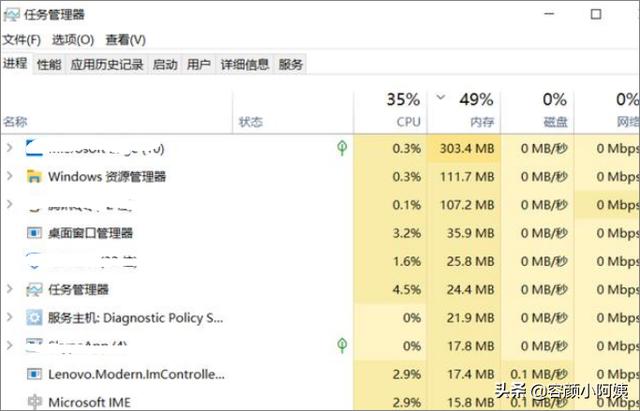
Task: Switch to the 性能 tab
Action: [x=49, y=64]
